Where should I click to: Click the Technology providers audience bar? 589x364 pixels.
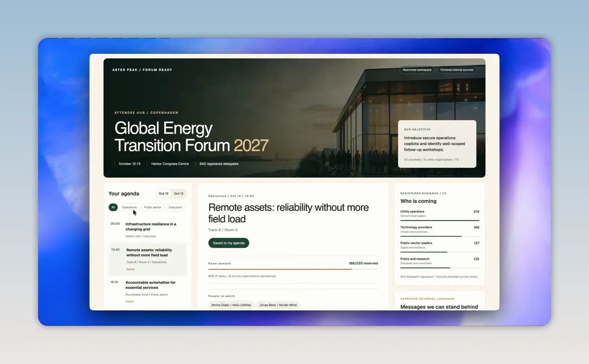(x=439, y=236)
